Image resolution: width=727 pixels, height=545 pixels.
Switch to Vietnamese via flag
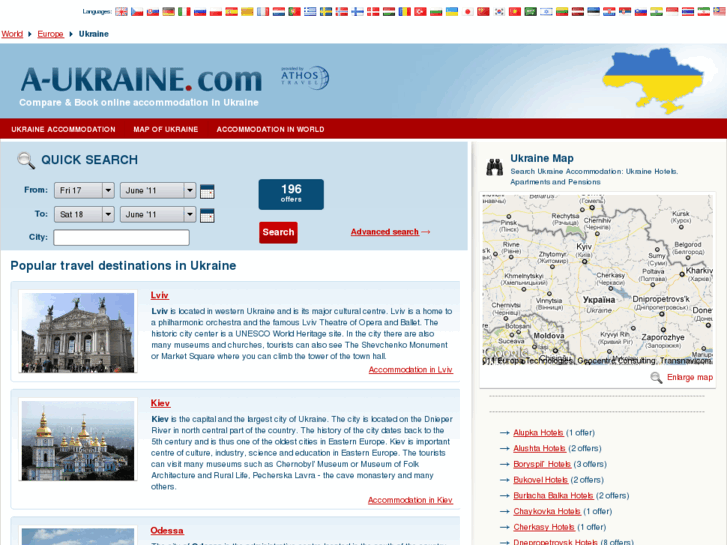point(515,12)
